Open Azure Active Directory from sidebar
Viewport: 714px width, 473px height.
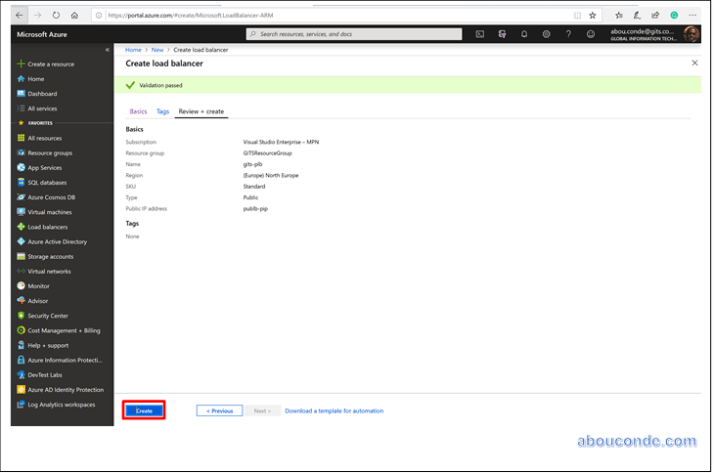click(x=56, y=241)
